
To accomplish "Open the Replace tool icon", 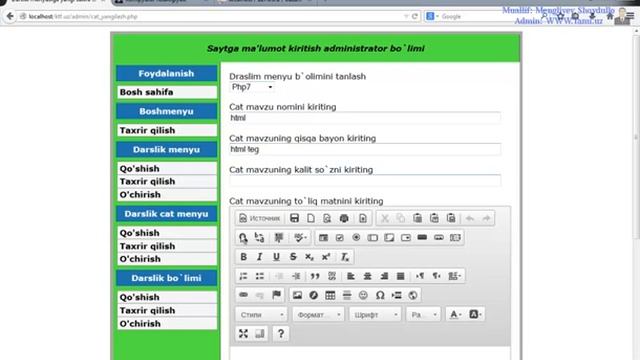I will [x=259, y=238].
